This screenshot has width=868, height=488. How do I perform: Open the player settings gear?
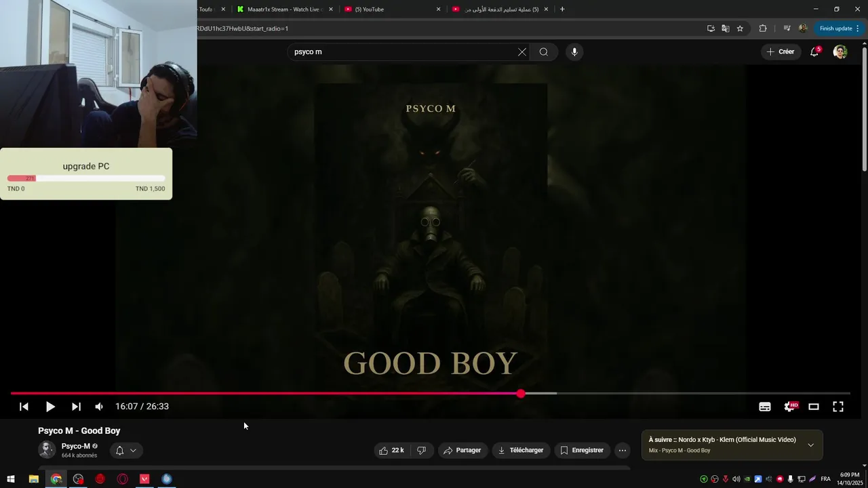click(789, 407)
